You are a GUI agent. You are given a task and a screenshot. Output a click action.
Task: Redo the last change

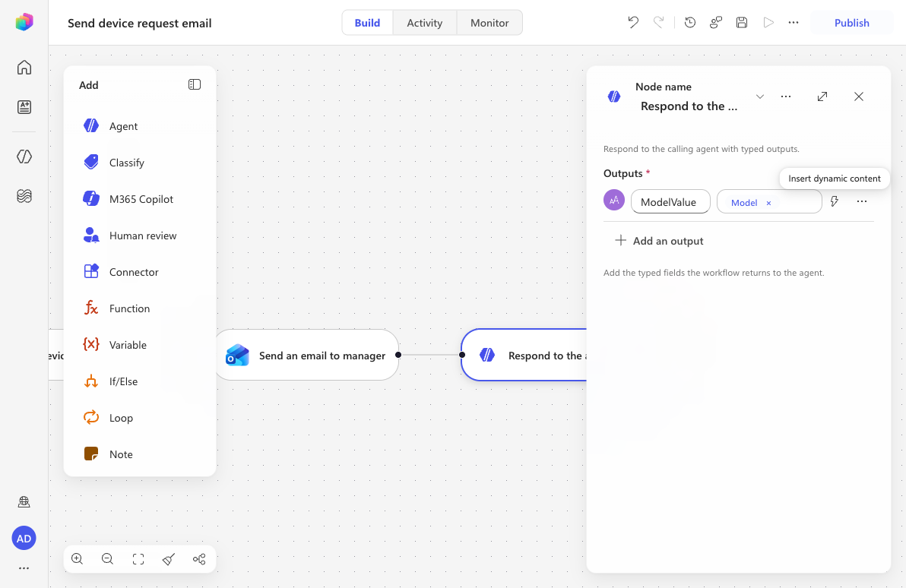click(x=659, y=23)
